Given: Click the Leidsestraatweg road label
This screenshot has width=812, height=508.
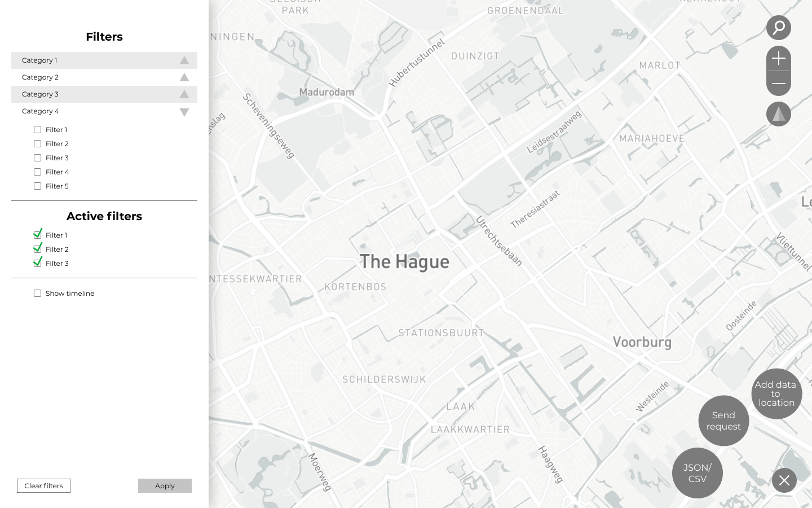Looking at the screenshot, I should pos(554,132).
